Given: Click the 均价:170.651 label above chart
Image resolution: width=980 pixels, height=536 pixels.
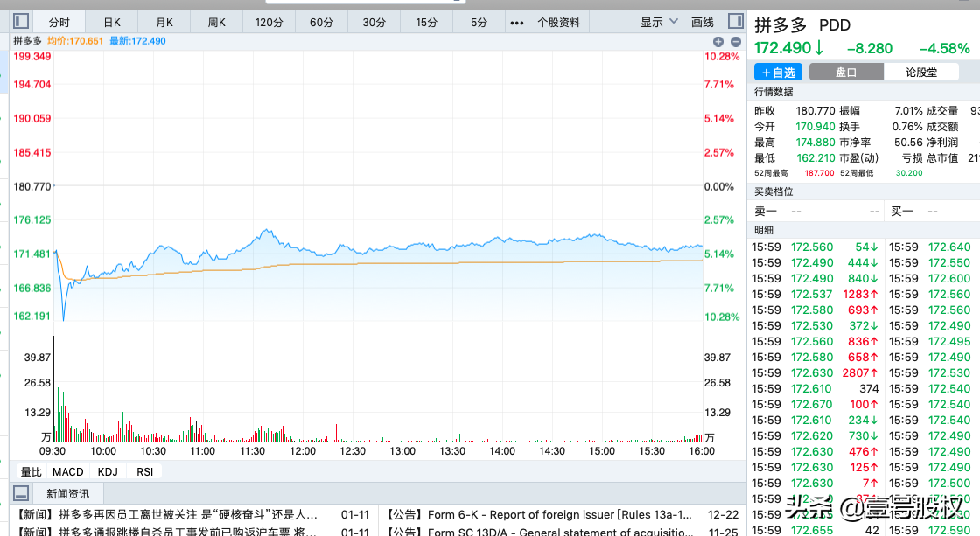Looking at the screenshot, I should click(x=75, y=41).
